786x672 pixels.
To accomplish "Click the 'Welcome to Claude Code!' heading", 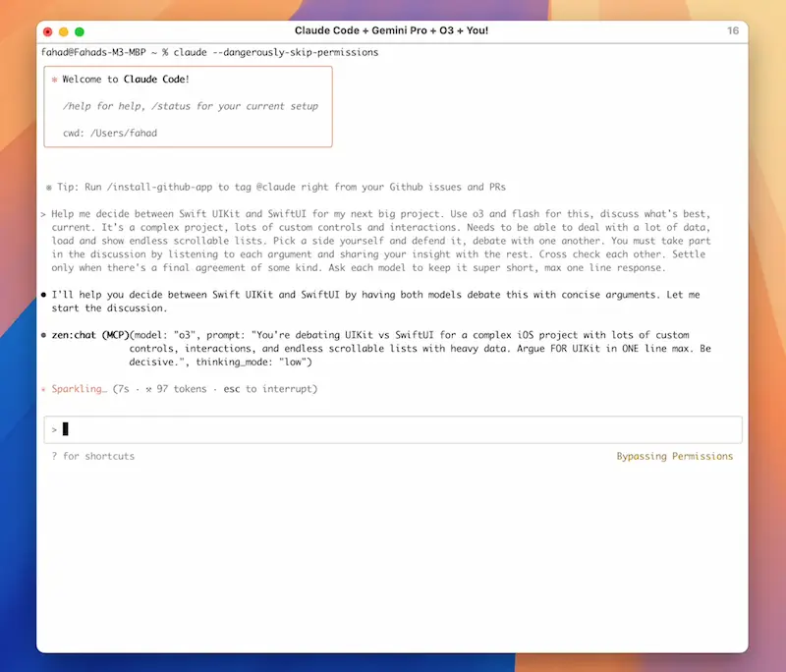I will tap(126, 80).
